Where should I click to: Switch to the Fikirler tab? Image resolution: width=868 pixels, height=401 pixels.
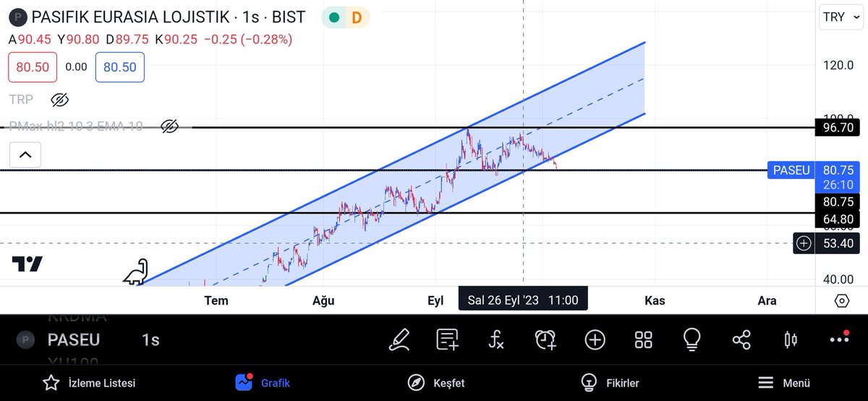(610, 382)
